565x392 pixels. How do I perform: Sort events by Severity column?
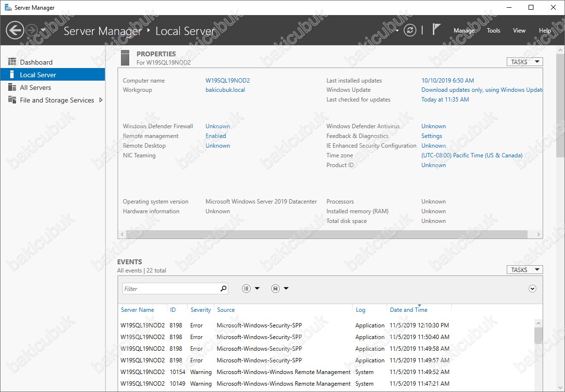point(201,310)
